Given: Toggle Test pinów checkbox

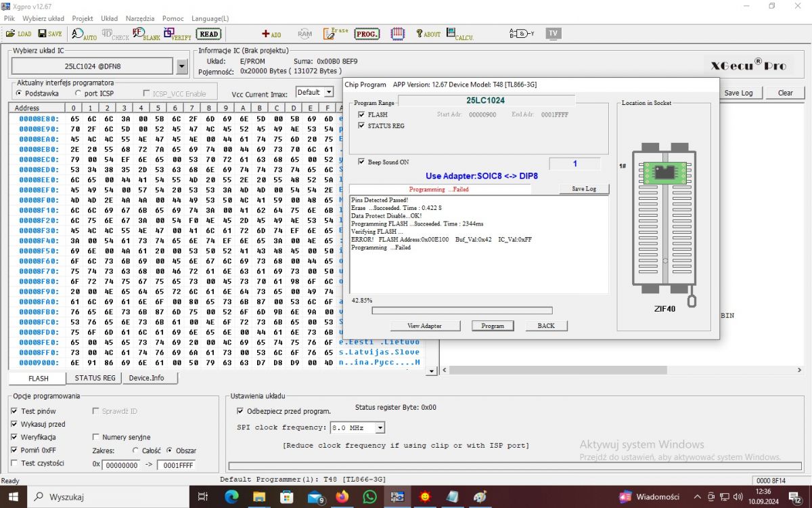Looking at the screenshot, I should [x=14, y=411].
